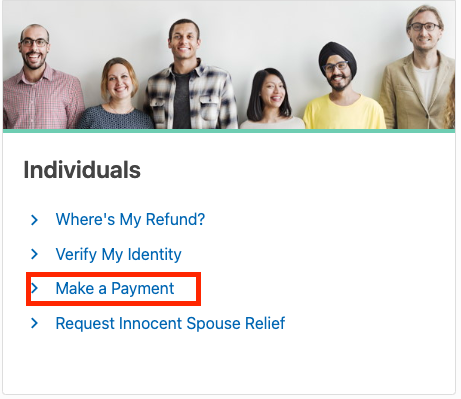Image resolution: width=461 pixels, height=399 pixels.
Task: Click the man wearing black turban and yellow shirt
Action: [342, 88]
